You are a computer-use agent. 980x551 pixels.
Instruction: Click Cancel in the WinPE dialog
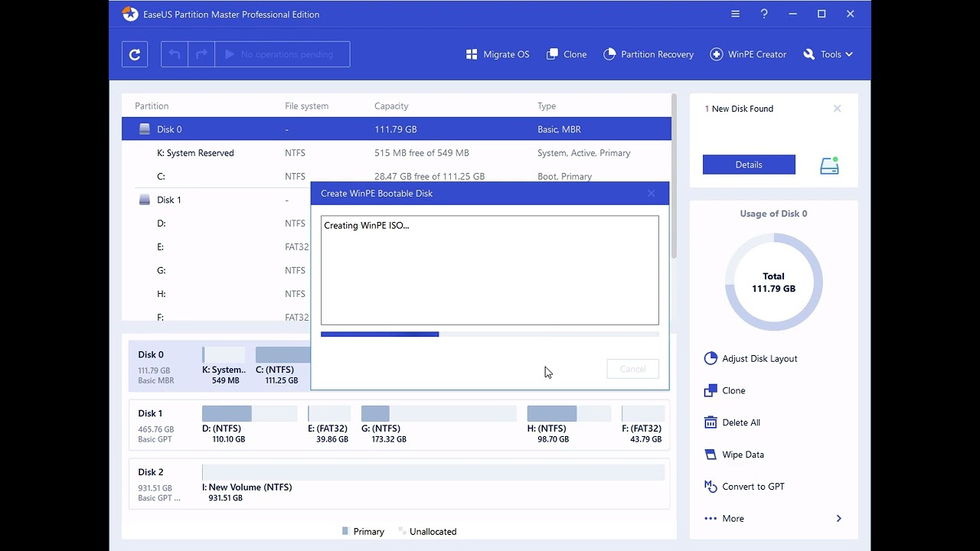[632, 369]
